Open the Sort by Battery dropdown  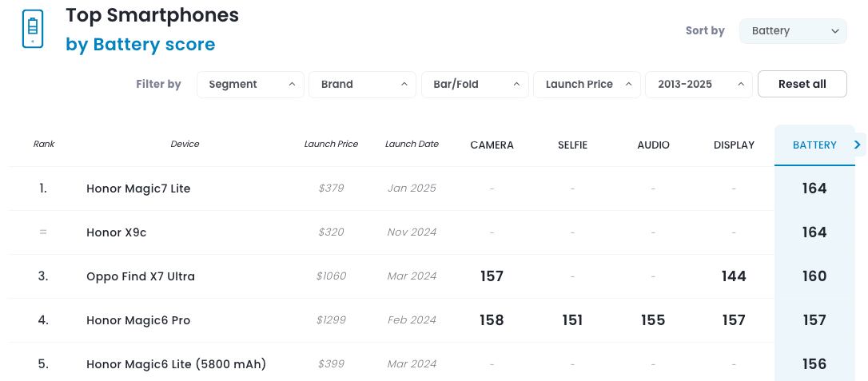pos(792,31)
